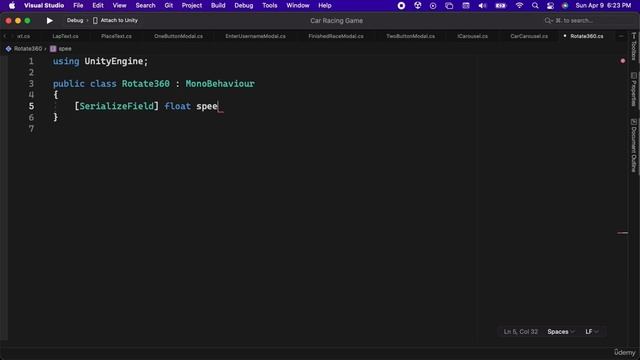This screenshot has width=640, height=360.
Task: Select the Attach to Unity target
Action: click(x=116, y=20)
